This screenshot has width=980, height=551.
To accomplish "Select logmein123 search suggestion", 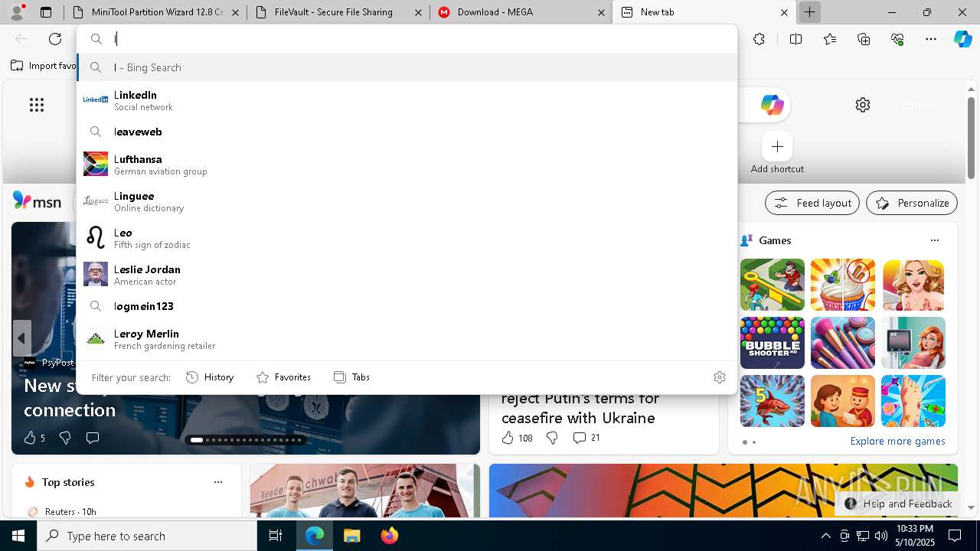I will 407,306.
